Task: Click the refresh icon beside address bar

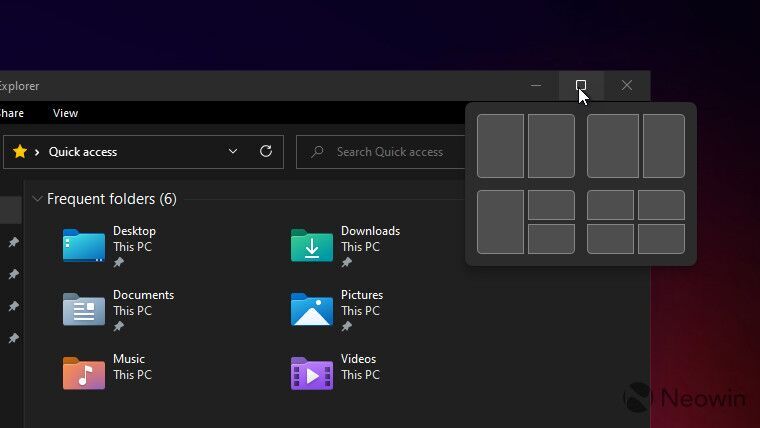Action: 266,152
